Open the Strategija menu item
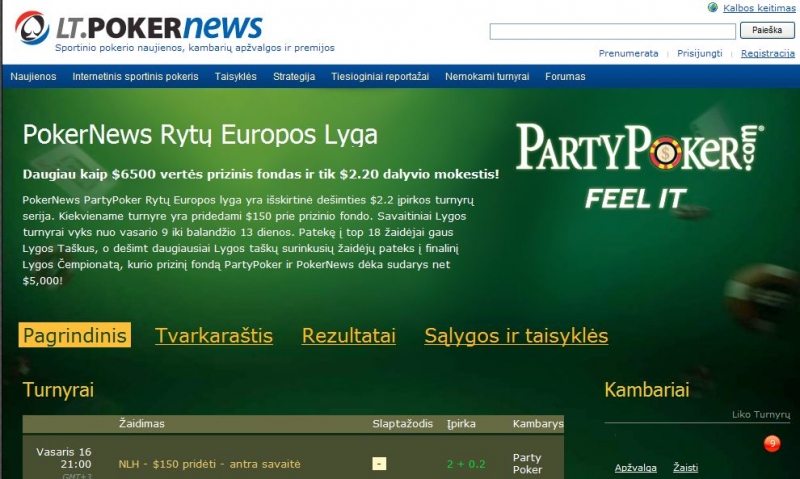The width and height of the screenshot is (800, 479). pos(294,77)
